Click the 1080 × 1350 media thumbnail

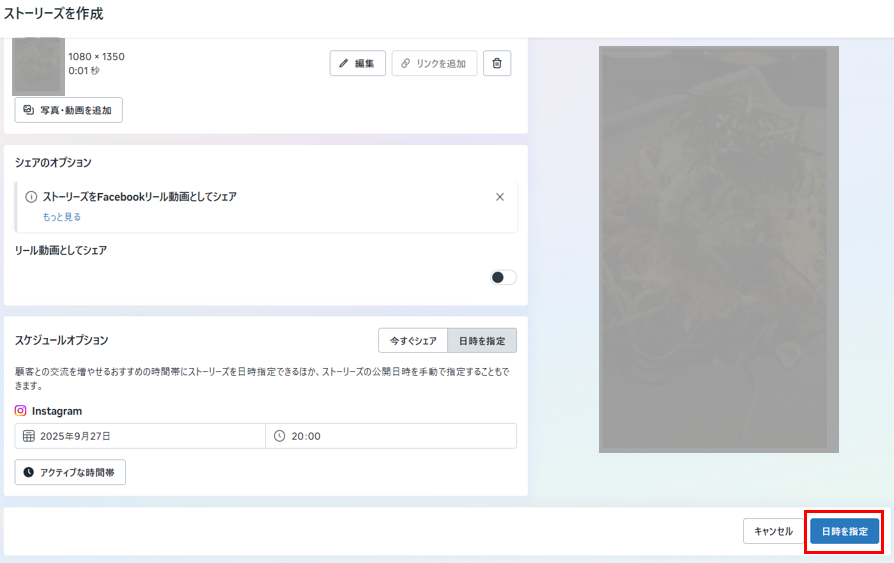pyautogui.click(x=38, y=65)
